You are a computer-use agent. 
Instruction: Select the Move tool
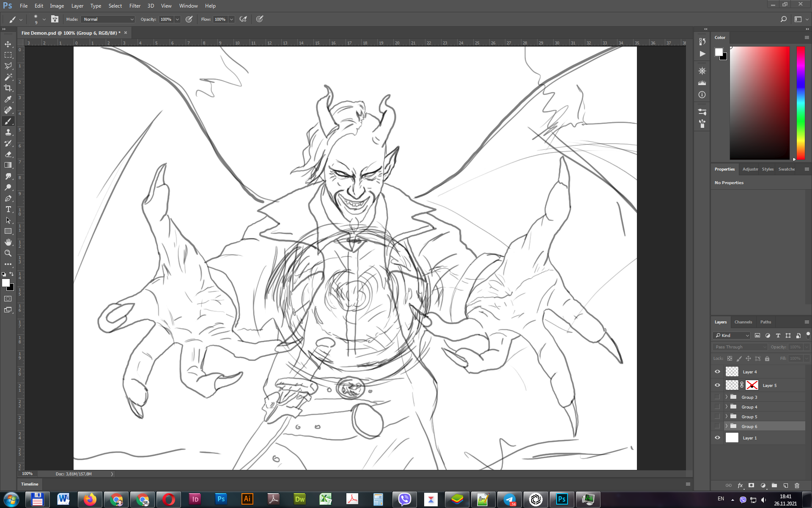click(x=8, y=44)
